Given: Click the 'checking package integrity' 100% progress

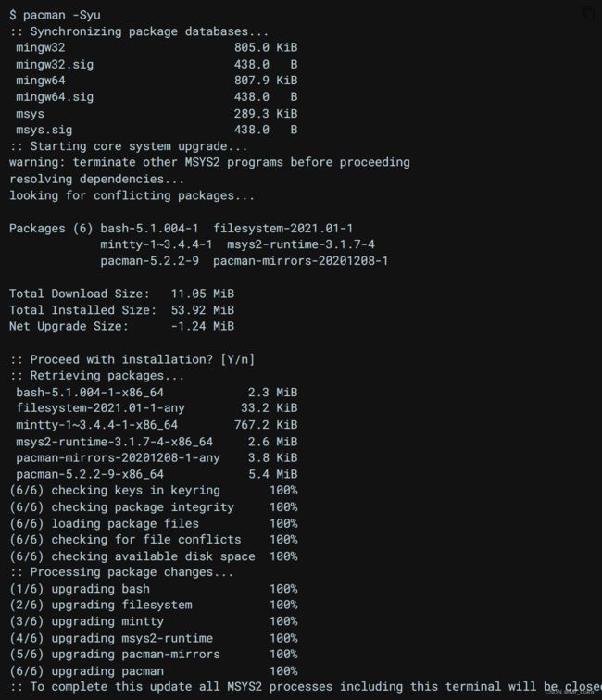Looking at the screenshot, I should click(283, 506).
